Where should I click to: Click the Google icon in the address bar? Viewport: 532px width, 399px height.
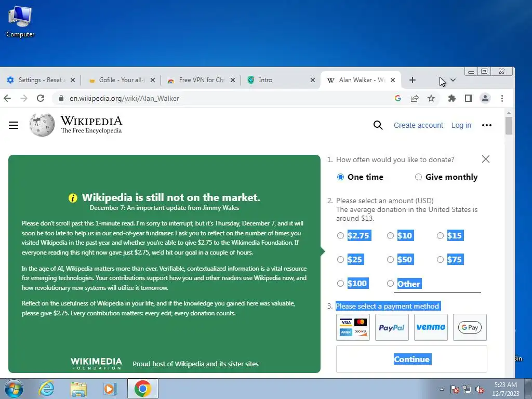tap(398, 98)
